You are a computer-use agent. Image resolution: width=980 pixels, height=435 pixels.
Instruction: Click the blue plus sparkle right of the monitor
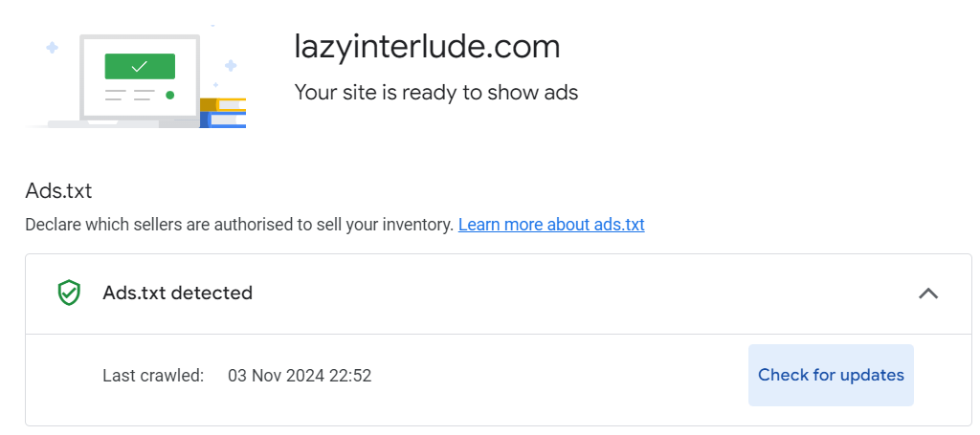click(230, 65)
